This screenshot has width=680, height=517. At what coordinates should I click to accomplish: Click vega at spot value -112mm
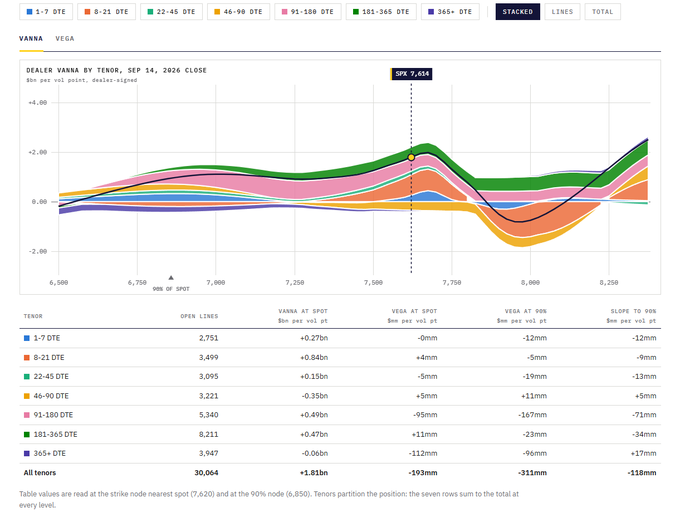[x=423, y=453]
